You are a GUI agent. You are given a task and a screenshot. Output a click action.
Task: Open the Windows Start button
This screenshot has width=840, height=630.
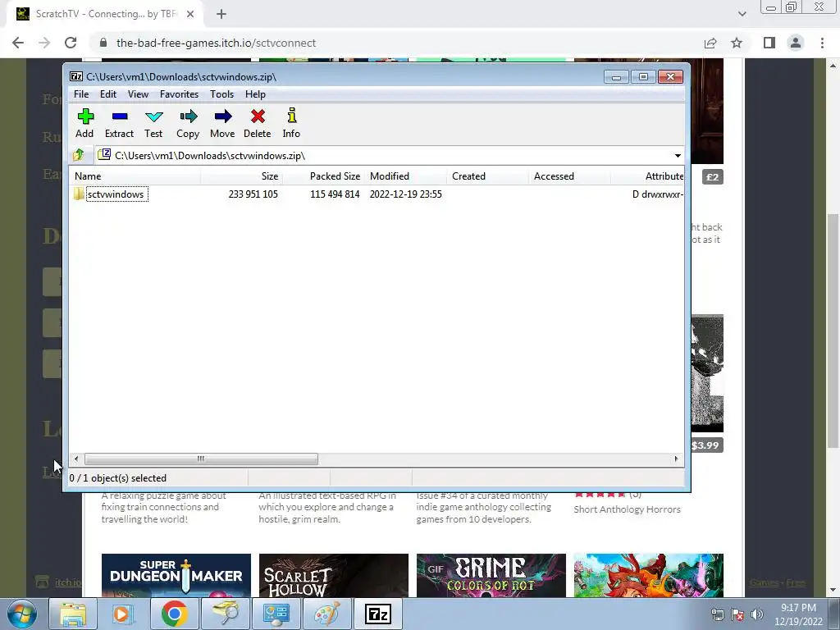click(22, 614)
